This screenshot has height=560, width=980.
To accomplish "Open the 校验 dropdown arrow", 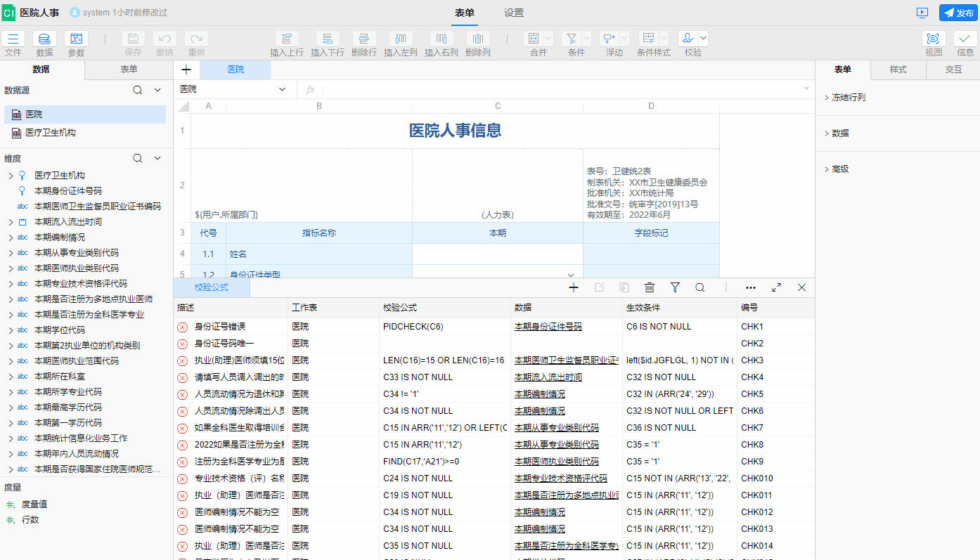I will point(703,39).
